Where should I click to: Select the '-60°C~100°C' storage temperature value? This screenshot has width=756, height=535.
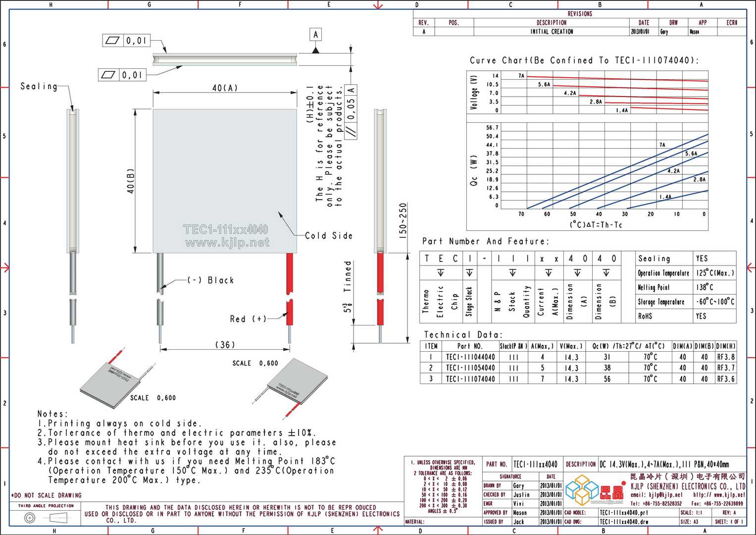(x=715, y=302)
